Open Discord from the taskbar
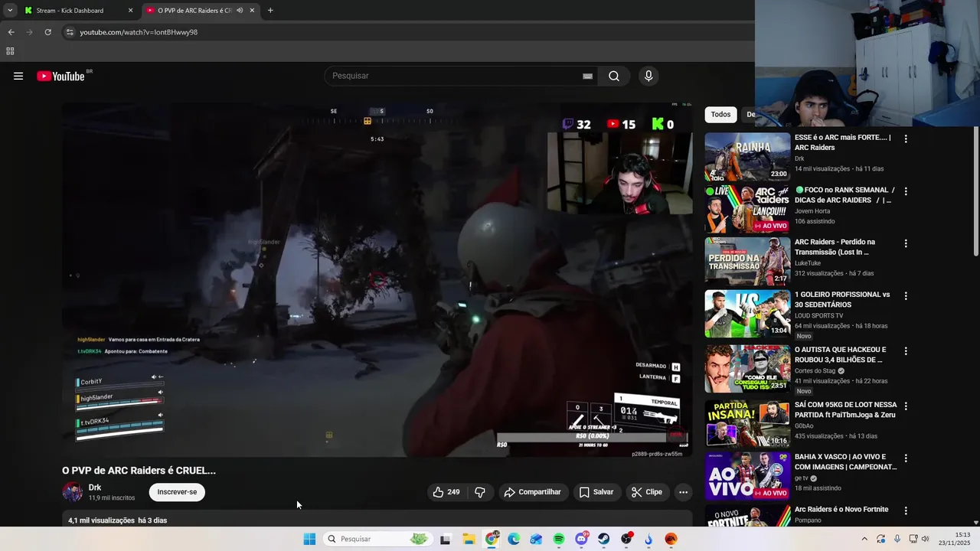 tap(582, 539)
